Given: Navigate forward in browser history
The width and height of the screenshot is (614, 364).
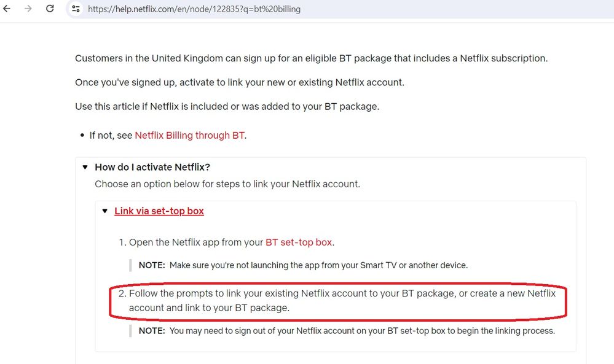Looking at the screenshot, I should pyautogui.click(x=28, y=9).
